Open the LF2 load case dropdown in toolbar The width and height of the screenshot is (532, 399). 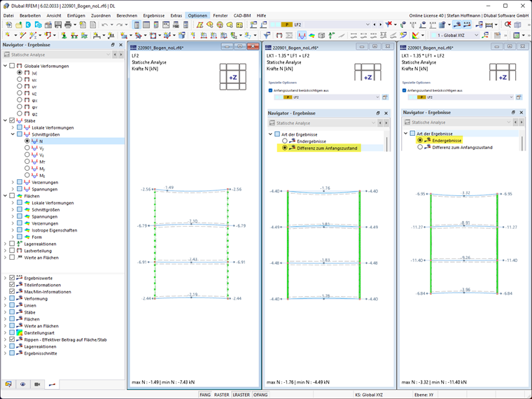pos(367,24)
